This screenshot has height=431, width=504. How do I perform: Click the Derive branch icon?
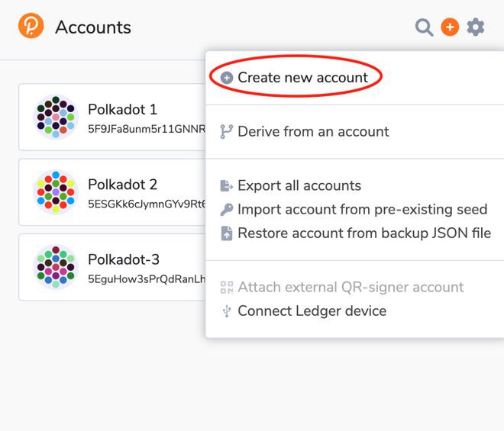(x=226, y=132)
